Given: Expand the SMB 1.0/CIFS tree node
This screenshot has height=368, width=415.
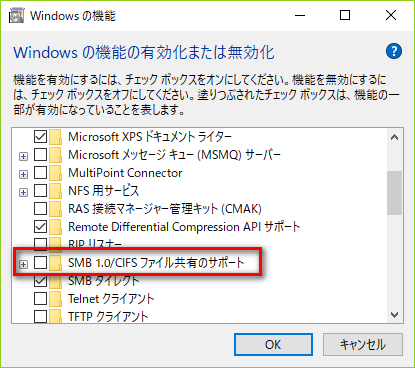Looking at the screenshot, I should coord(23,264).
